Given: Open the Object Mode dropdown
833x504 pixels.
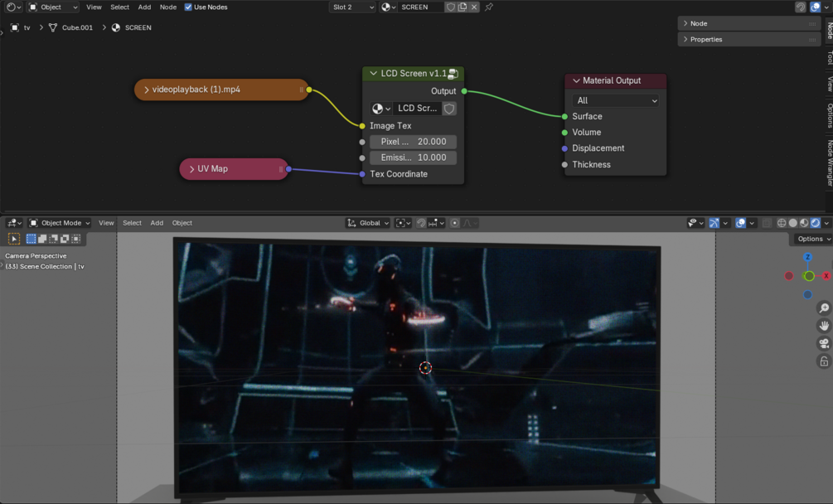Looking at the screenshot, I should tap(59, 223).
